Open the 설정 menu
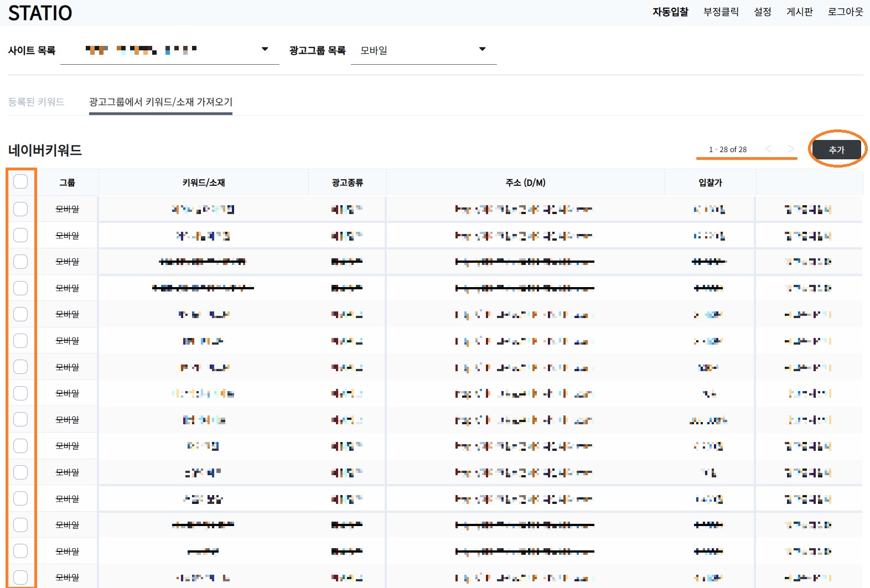The image size is (870, 588). pos(762,12)
